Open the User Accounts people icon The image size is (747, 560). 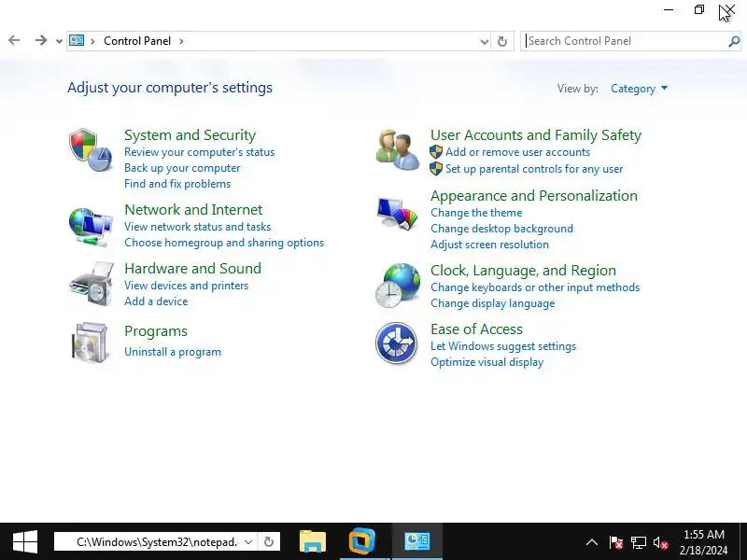click(397, 150)
